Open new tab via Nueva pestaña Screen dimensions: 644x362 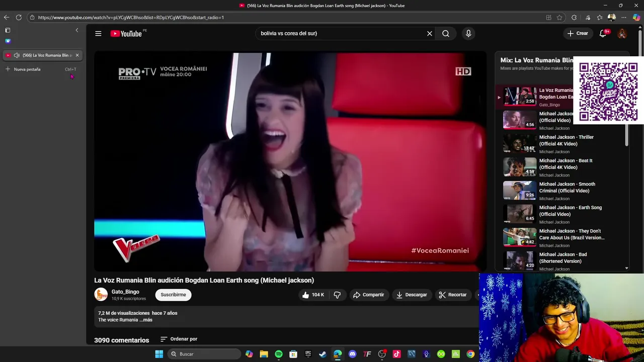(x=41, y=69)
